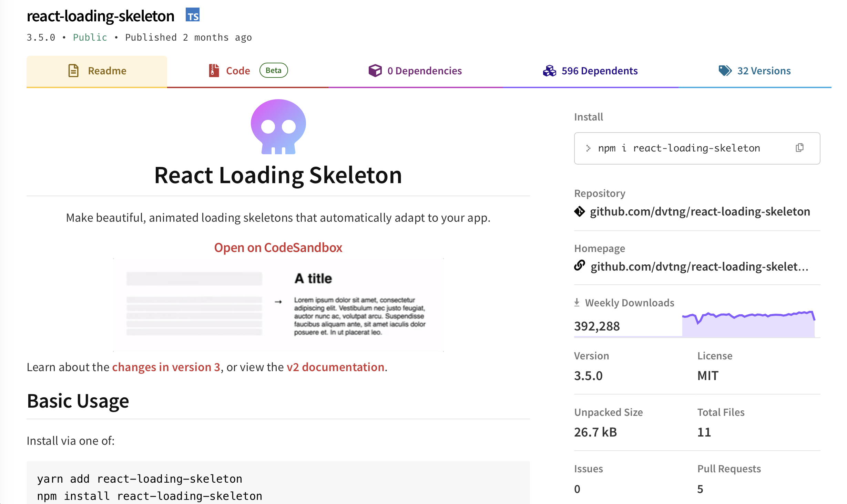The width and height of the screenshot is (847, 504).
Task: Click the Published 2 months ago text
Action: coord(188,37)
